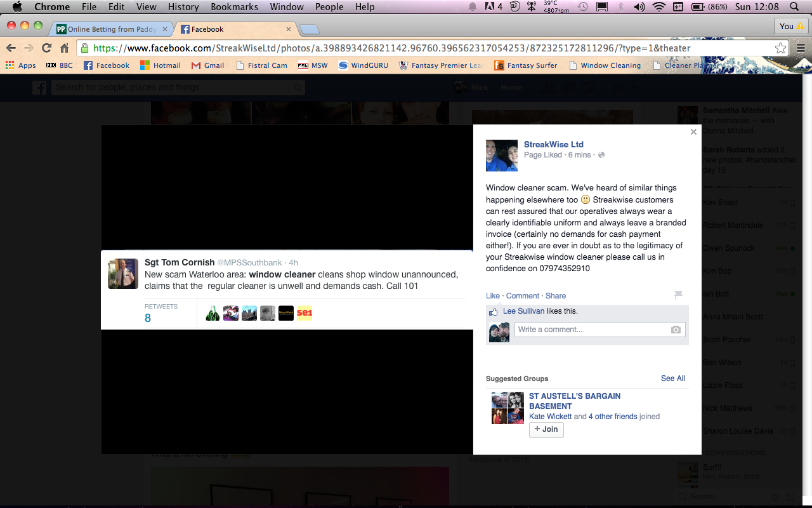The image size is (812, 508).
Task: Click the StreakWise Ltd profile thumbnail
Action: click(502, 156)
